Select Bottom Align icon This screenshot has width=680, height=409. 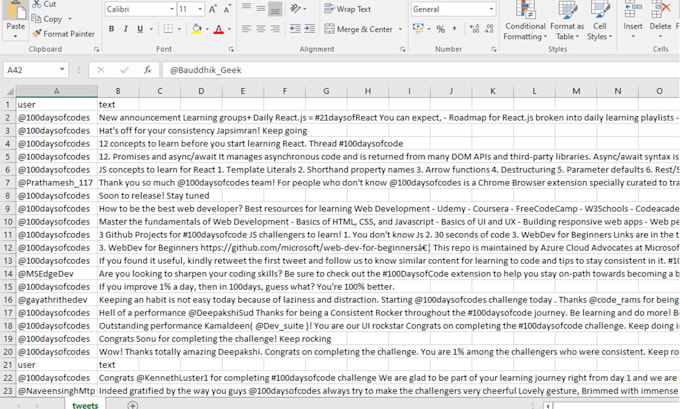(x=275, y=9)
